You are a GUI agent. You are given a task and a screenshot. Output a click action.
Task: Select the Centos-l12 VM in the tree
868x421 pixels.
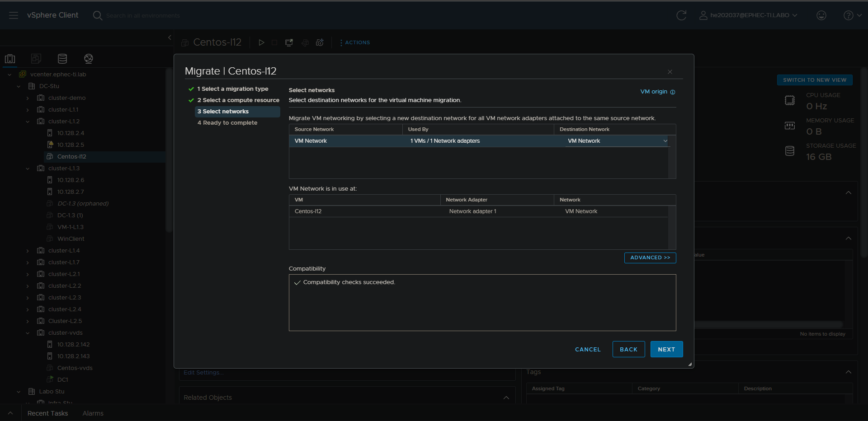click(x=71, y=157)
